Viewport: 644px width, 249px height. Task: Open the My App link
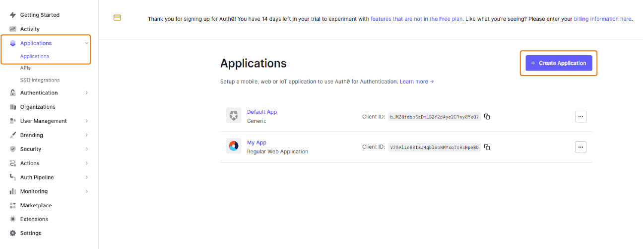257,143
